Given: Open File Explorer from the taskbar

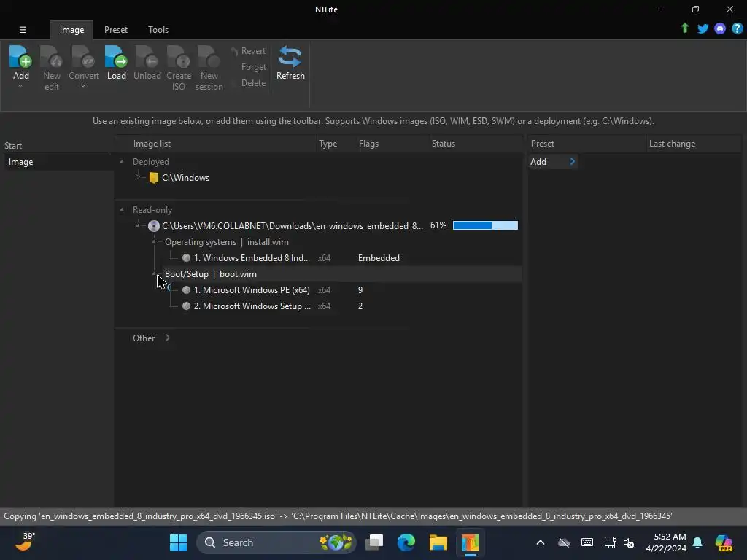Looking at the screenshot, I should [x=438, y=542].
